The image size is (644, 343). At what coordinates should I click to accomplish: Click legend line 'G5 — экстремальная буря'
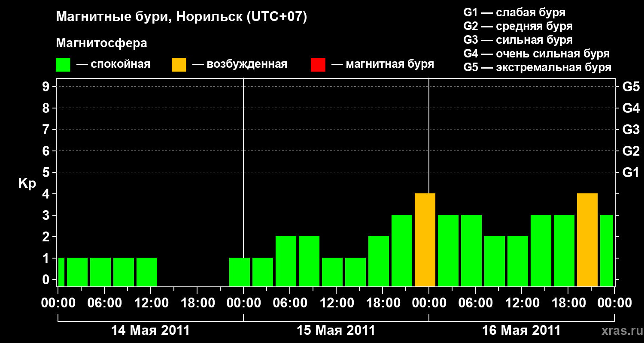538,67
